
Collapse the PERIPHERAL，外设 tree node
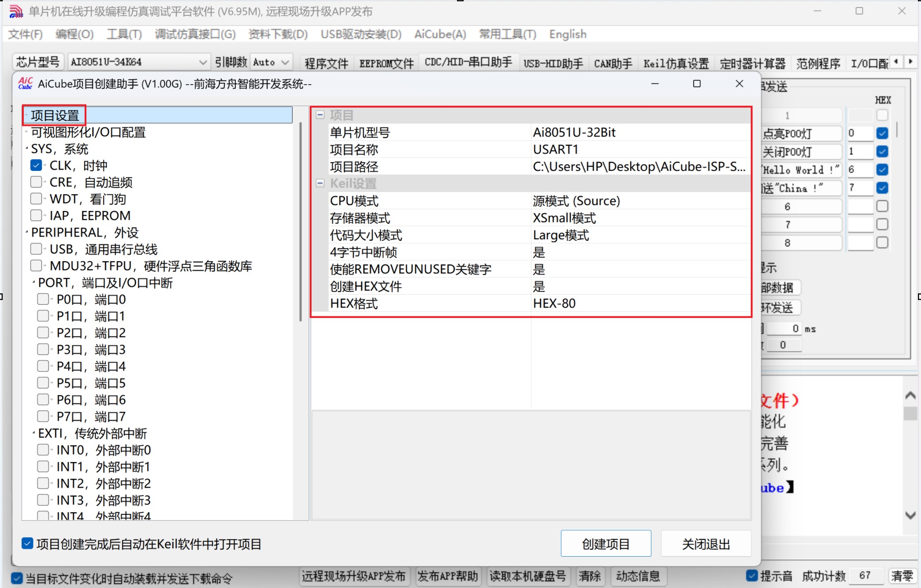pos(27,232)
